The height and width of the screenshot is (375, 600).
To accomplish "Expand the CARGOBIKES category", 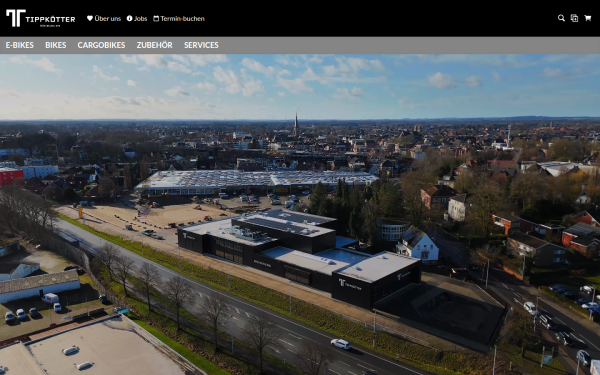I will coord(101,45).
